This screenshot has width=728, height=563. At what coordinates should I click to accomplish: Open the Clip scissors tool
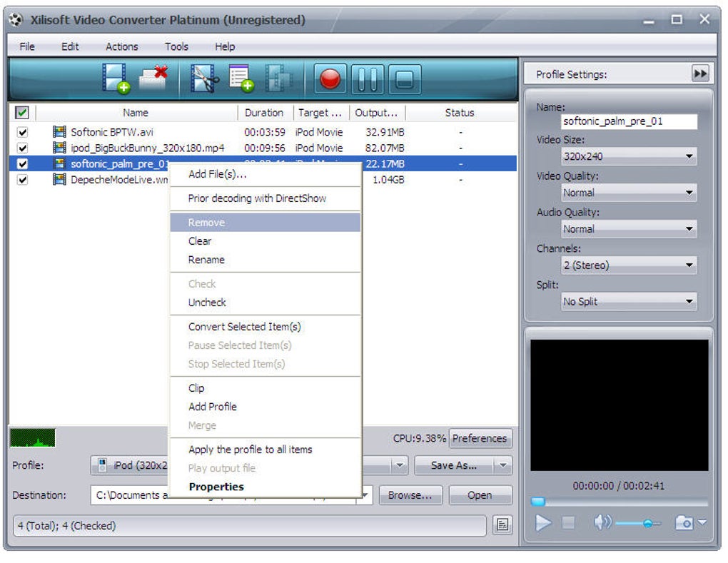[x=205, y=78]
